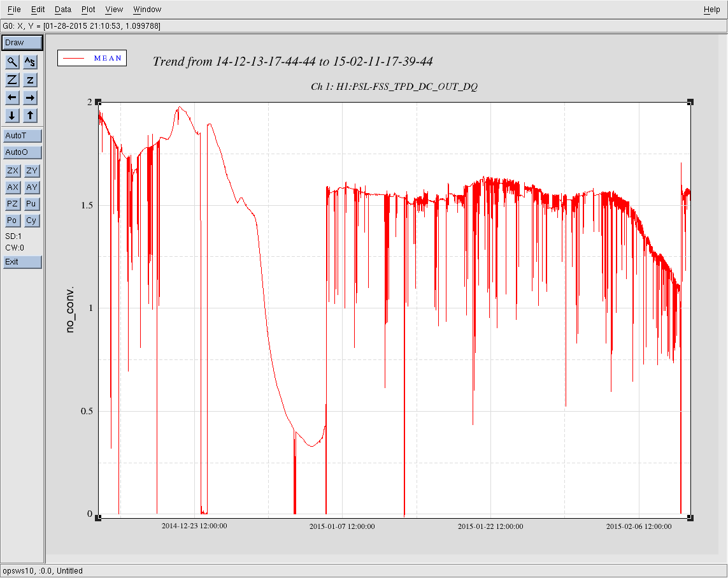Click the red MEAN legend line sample
Image resolution: width=728 pixels, height=578 pixels.
click(x=73, y=58)
